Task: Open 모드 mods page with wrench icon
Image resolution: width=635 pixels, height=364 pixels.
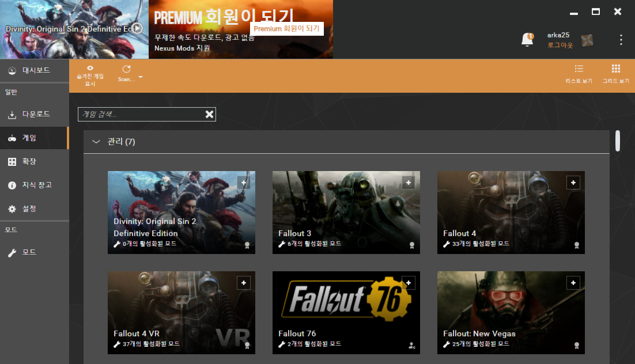Action: (35, 252)
